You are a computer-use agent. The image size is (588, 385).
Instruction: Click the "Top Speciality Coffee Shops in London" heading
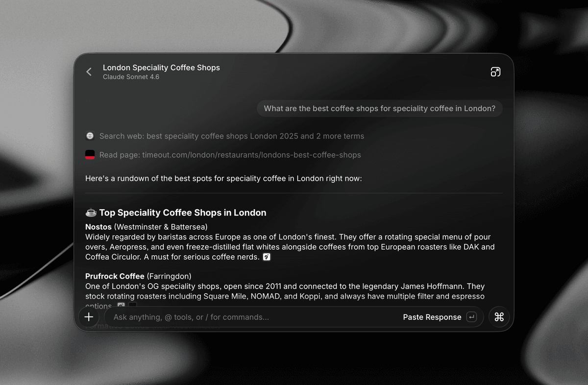183,213
